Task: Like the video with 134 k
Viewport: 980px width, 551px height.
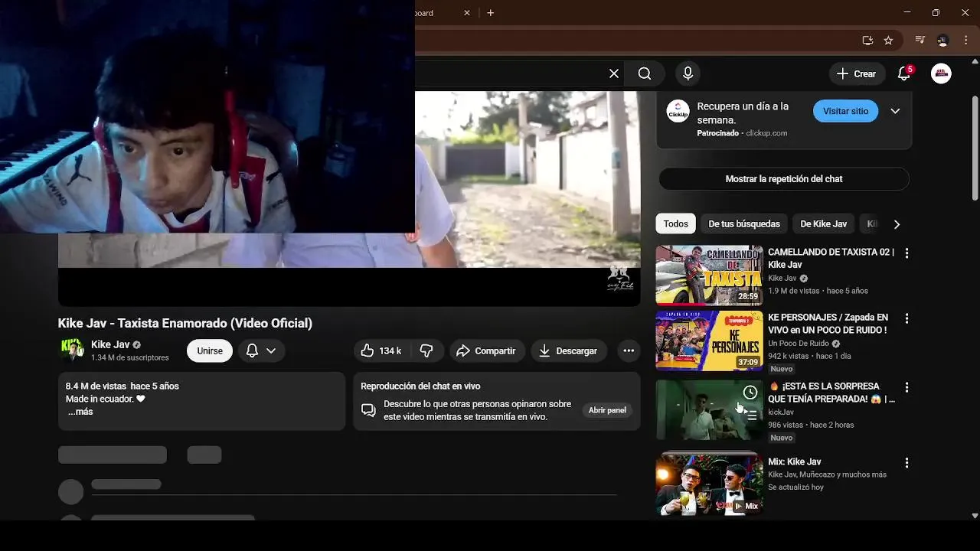Action: coord(381,350)
